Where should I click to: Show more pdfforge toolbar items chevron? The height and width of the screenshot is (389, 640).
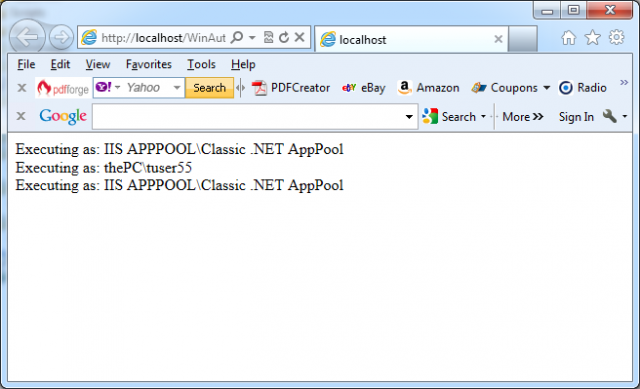point(624,83)
